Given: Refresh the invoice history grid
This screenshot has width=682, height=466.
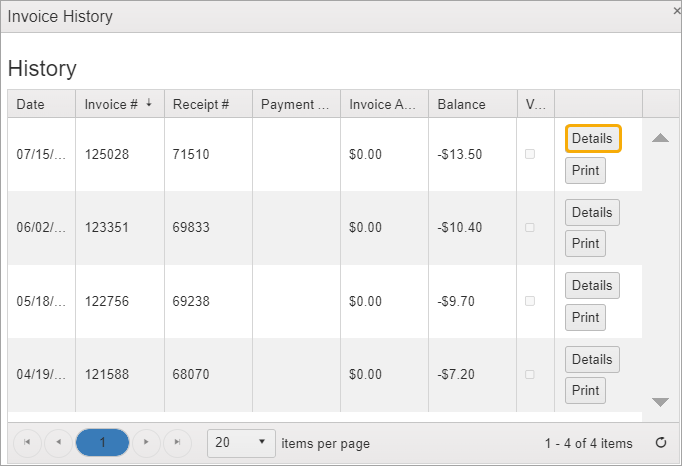Looking at the screenshot, I should click(x=660, y=443).
